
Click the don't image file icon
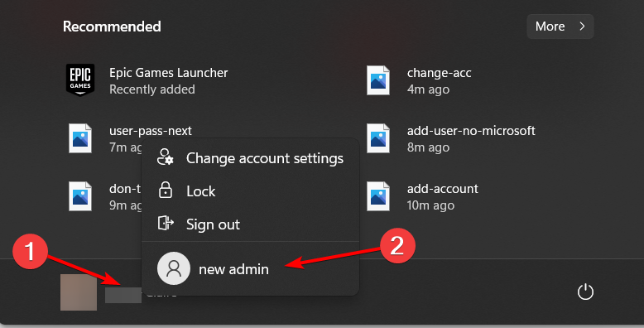[80, 196]
